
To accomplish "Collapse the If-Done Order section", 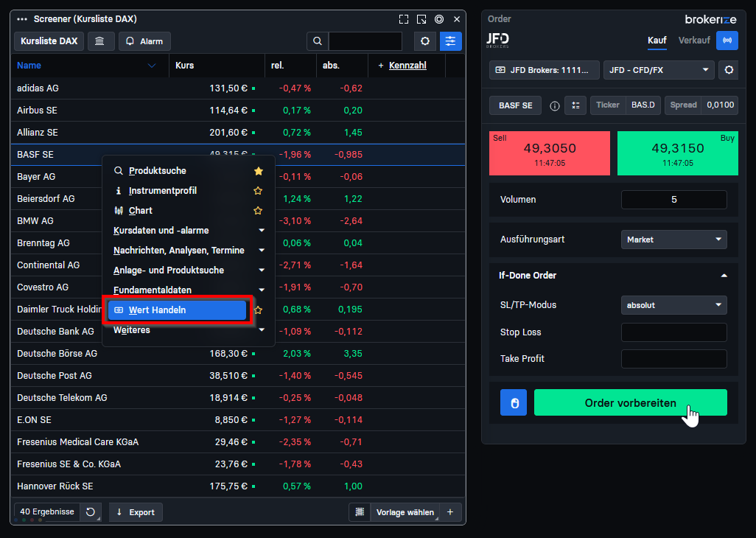I will (724, 276).
